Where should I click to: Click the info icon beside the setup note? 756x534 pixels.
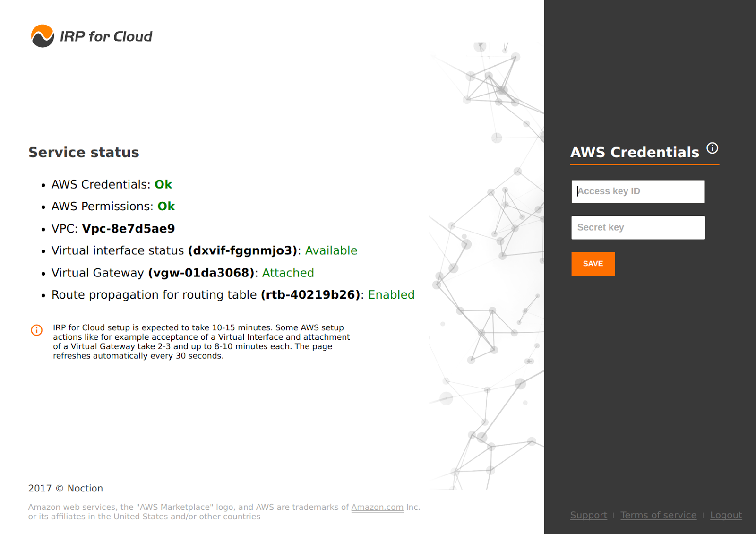[36, 330]
